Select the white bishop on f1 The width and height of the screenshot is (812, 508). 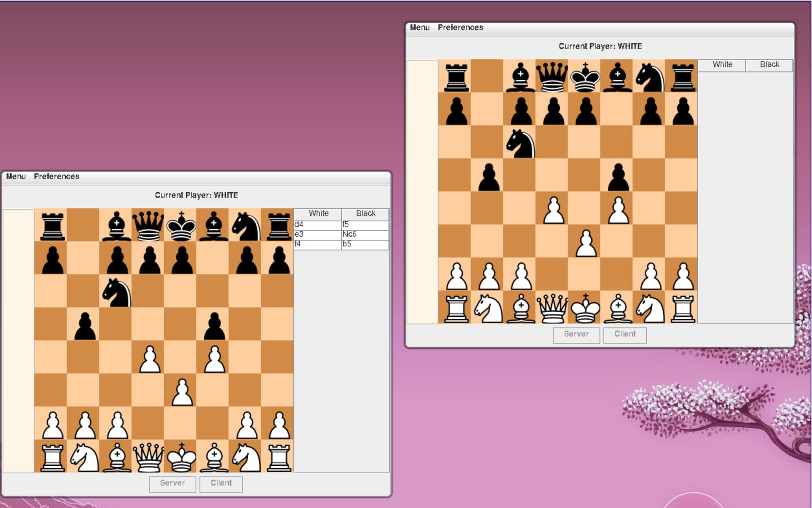tap(214, 456)
